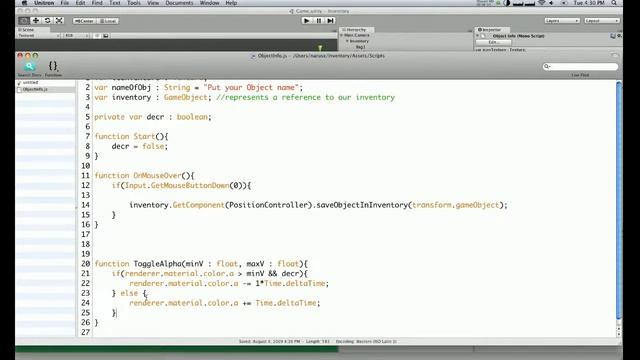
Task: Toggle the Center pivot mode button
Action: (x=84, y=21)
